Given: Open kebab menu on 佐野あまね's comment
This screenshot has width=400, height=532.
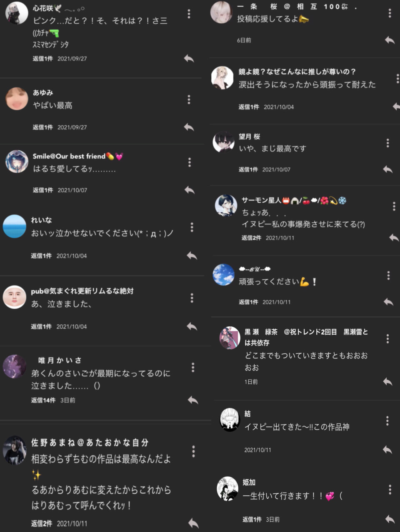Looking at the screenshot, I should pyautogui.click(x=193, y=451).
